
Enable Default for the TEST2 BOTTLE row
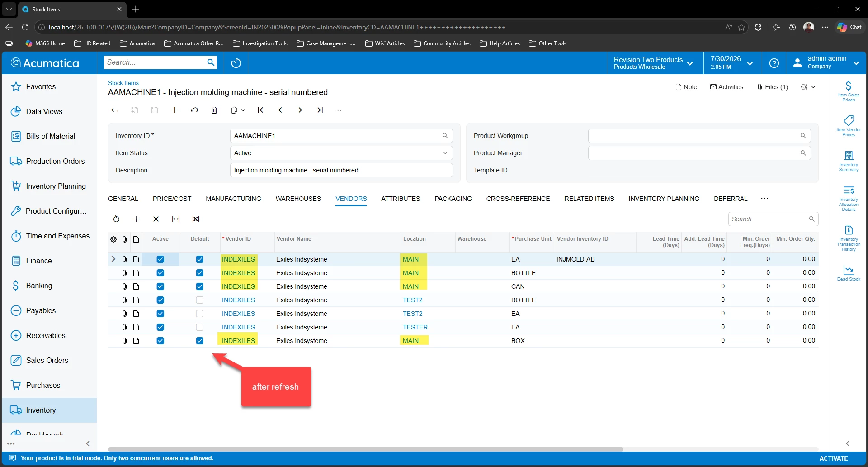(x=199, y=300)
